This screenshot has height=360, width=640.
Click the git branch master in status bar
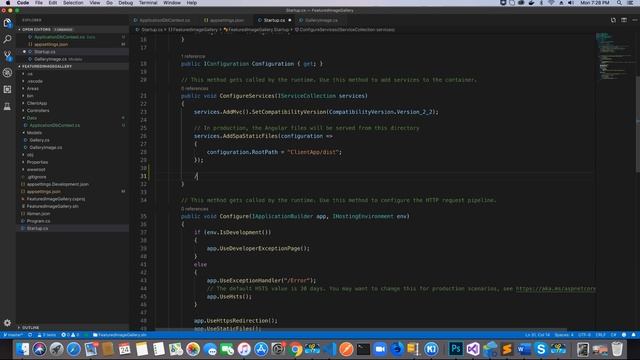(13, 335)
